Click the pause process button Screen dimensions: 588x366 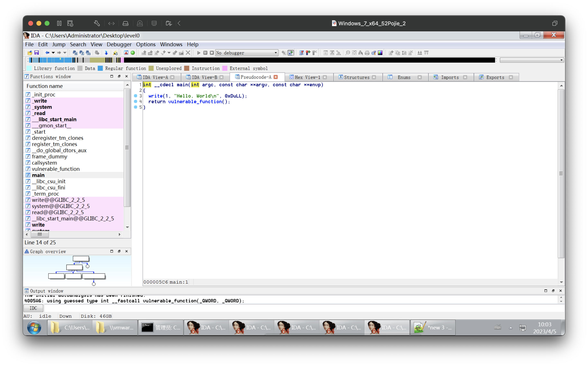coord(205,53)
